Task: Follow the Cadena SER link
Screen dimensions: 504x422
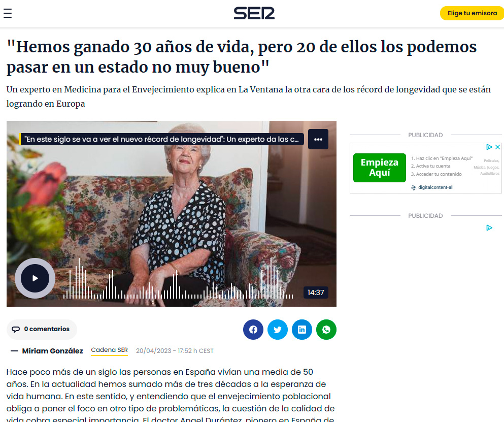Action: 109,350
